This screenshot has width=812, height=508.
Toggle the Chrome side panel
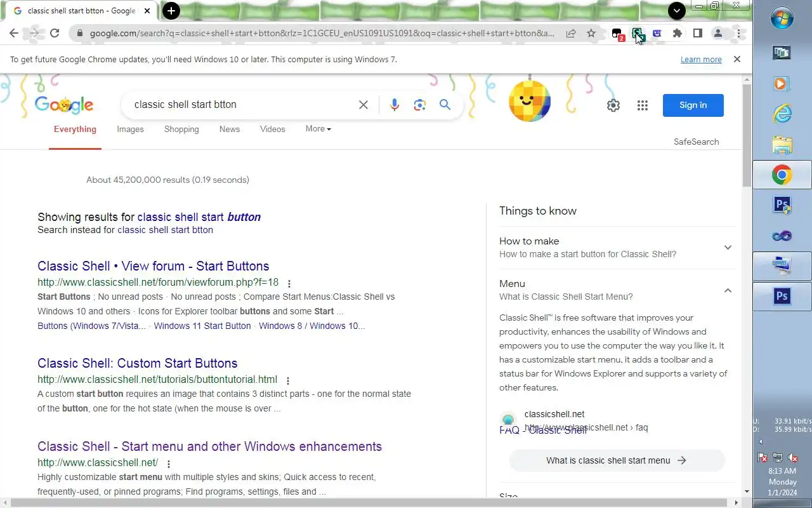(x=698, y=33)
